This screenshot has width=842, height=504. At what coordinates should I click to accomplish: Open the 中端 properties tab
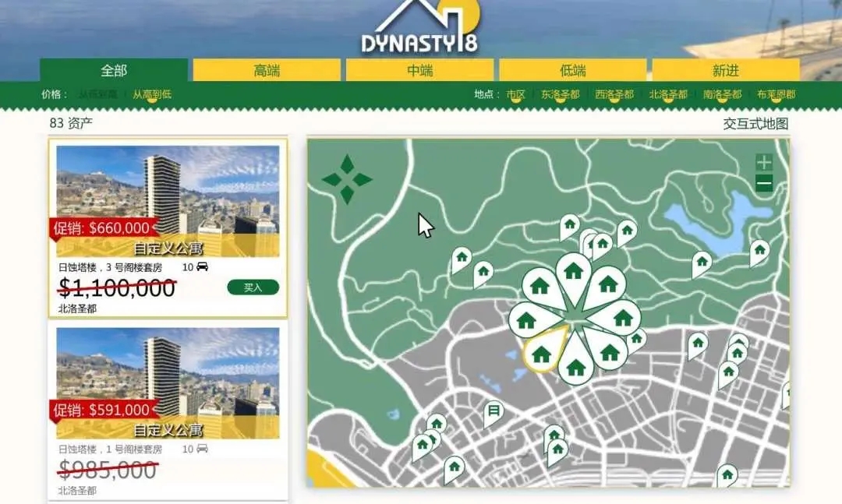(x=420, y=70)
